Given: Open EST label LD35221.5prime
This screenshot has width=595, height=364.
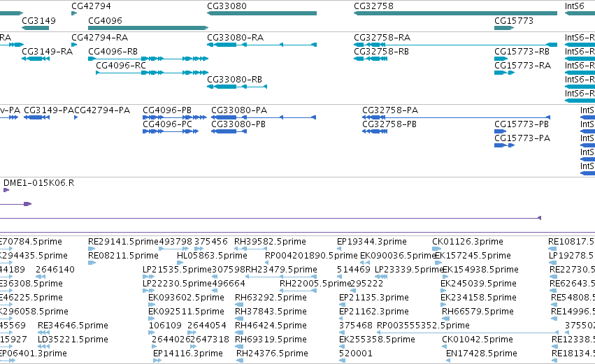Looking at the screenshot, I should pos(73,340).
